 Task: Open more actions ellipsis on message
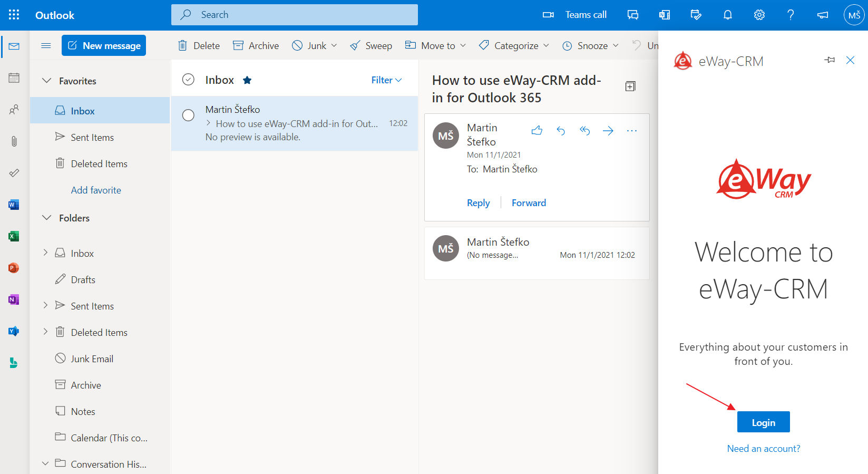(632, 130)
